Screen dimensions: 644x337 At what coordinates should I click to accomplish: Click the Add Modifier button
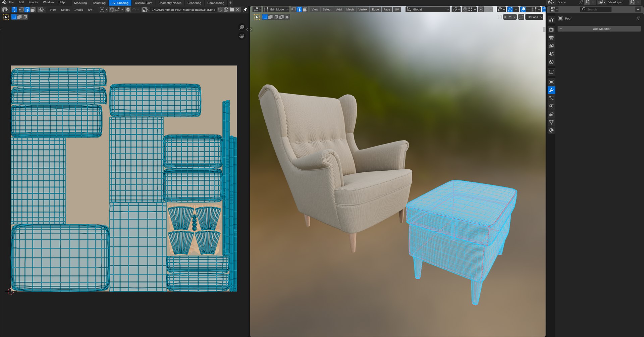pyautogui.click(x=599, y=29)
